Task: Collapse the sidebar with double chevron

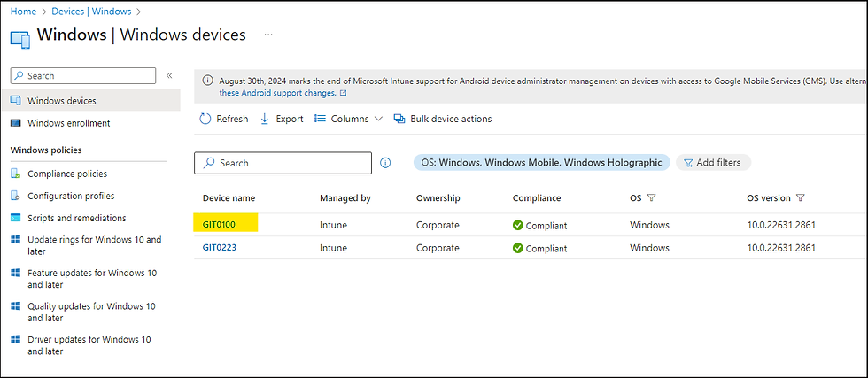Action: click(169, 76)
